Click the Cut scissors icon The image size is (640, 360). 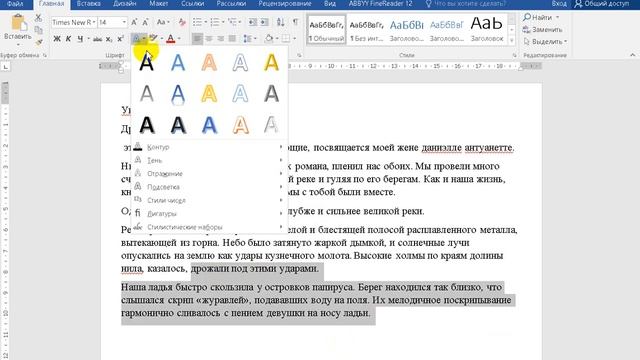point(38,18)
